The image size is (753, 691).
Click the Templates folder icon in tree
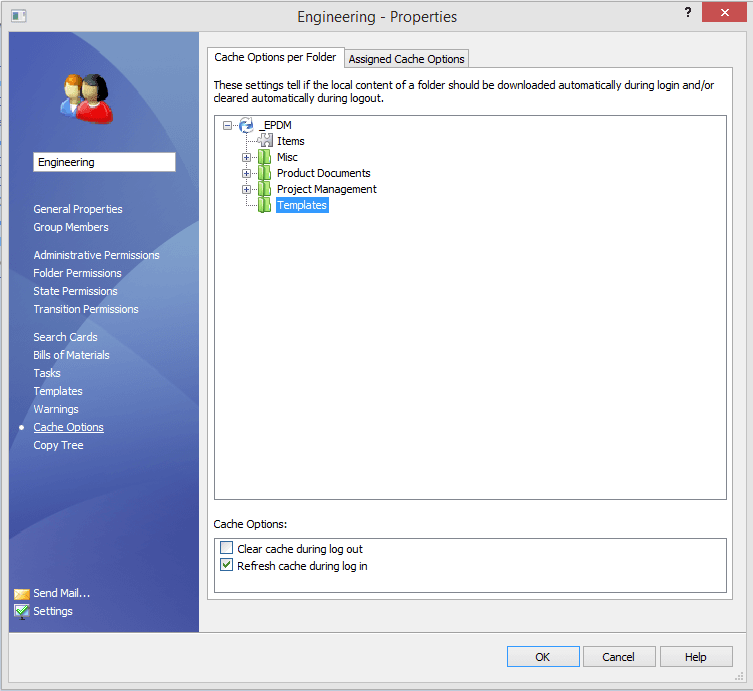(x=265, y=205)
